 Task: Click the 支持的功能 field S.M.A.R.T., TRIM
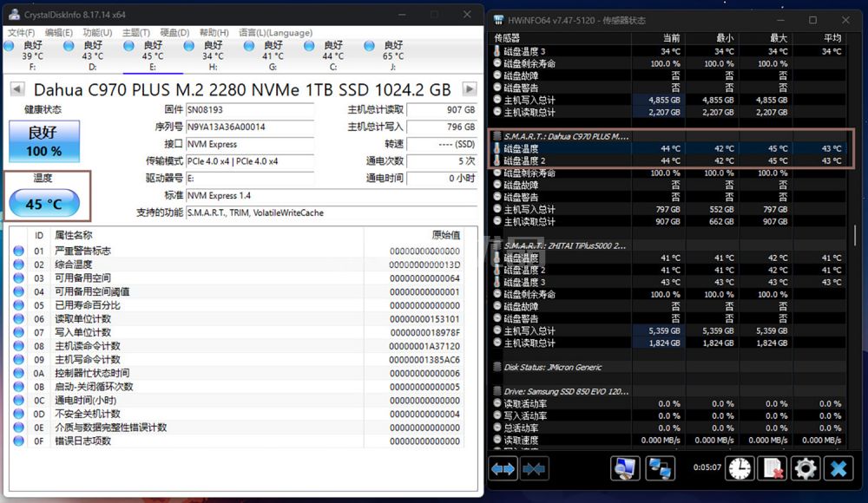331,212
